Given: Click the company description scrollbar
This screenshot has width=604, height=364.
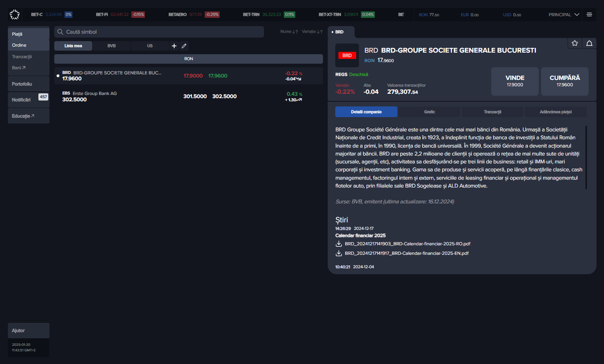Looking at the screenshot, I should click(x=586, y=157).
